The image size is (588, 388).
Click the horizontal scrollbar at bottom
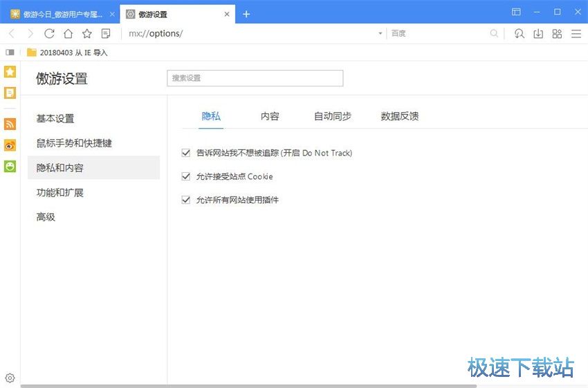tap(248, 386)
